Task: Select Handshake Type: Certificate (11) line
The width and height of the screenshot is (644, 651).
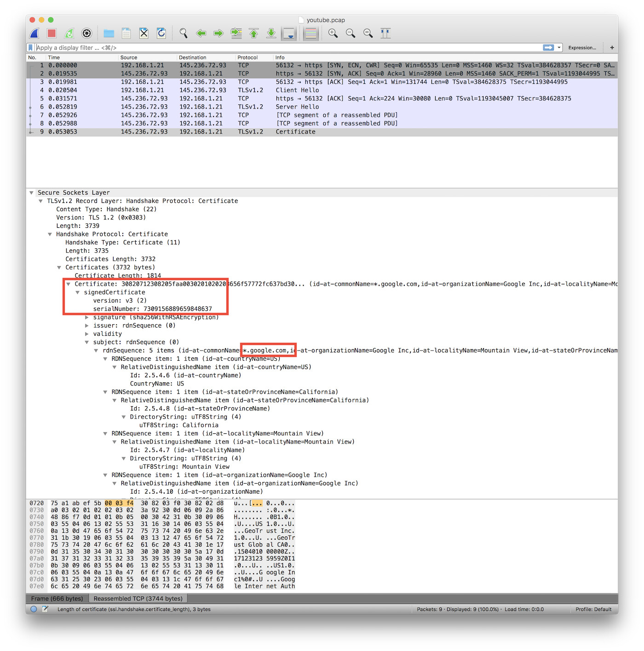Action: 123,242
